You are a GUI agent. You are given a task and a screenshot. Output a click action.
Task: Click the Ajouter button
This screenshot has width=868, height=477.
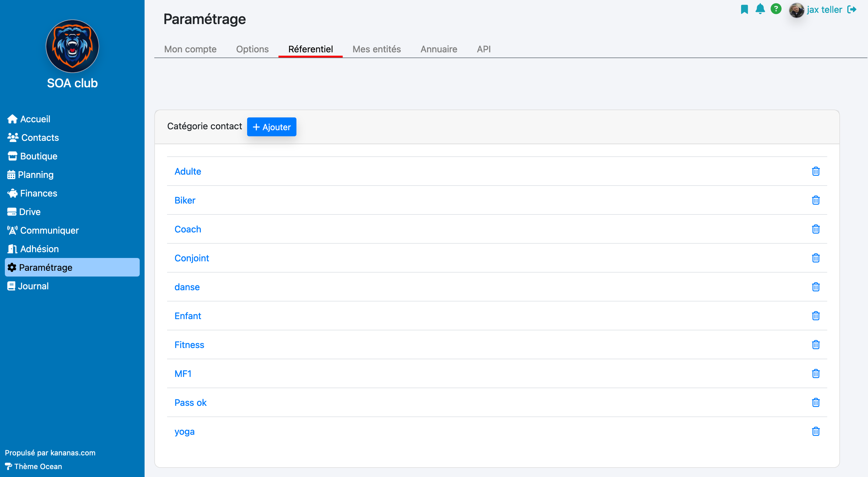point(271,127)
